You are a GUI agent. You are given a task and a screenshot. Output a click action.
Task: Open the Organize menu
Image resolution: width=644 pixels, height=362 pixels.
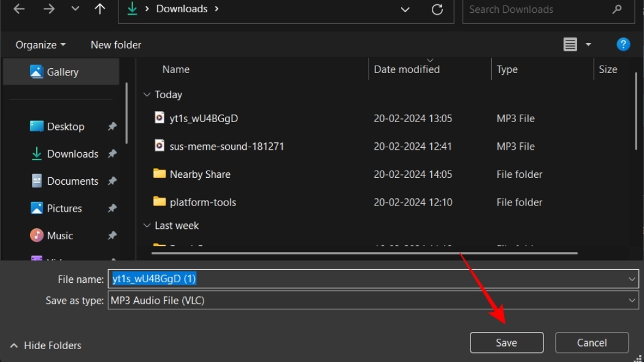click(40, 45)
